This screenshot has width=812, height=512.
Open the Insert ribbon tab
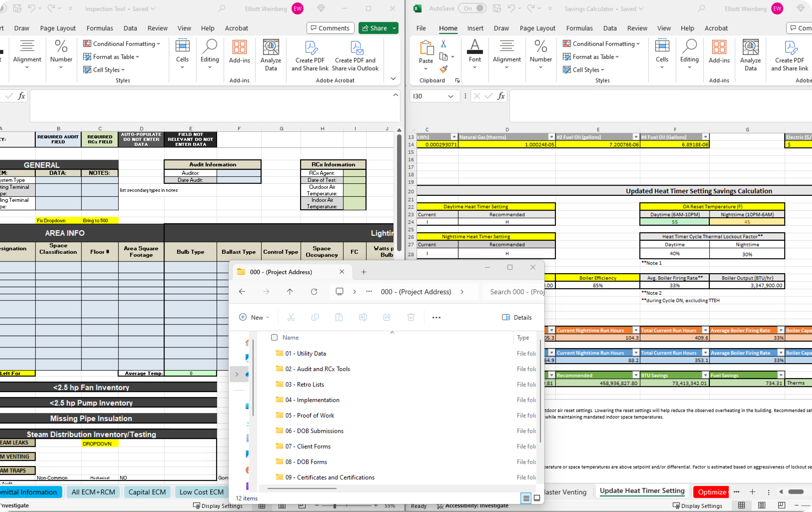[475, 28]
